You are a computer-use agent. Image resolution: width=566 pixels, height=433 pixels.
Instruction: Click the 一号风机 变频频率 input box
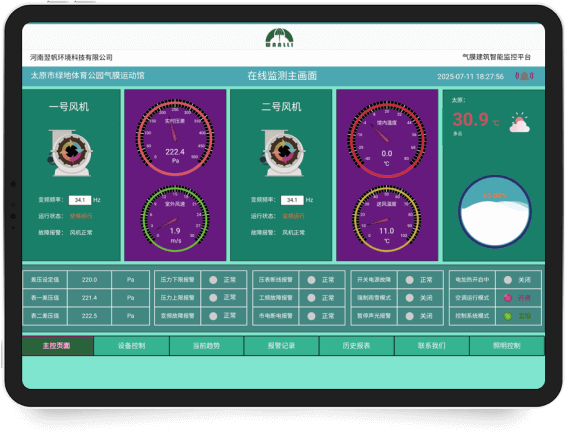80,200
